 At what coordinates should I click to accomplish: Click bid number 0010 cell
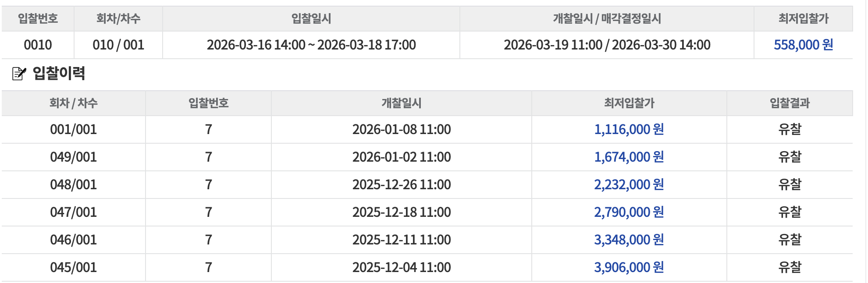tap(38, 45)
